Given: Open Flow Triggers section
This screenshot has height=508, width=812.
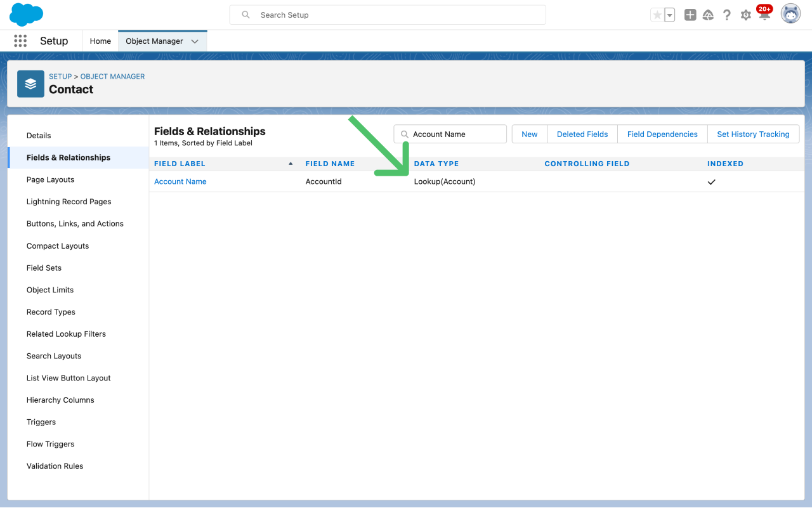Looking at the screenshot, I should [x=50, y=444].
